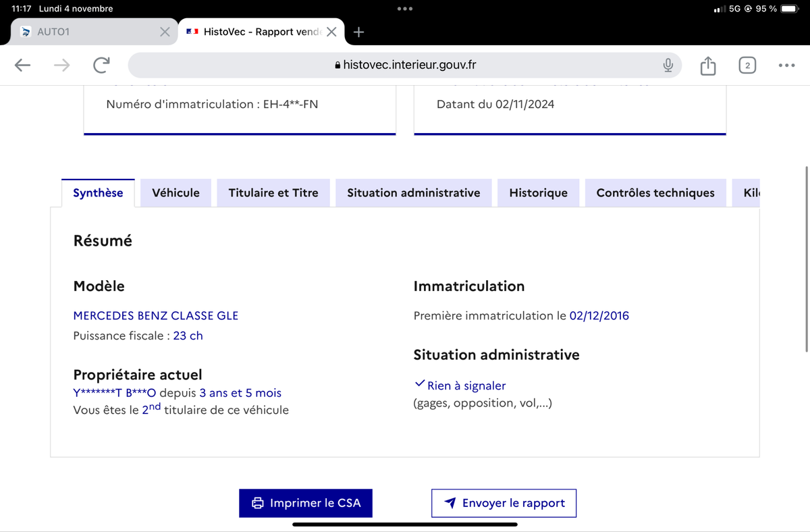Click the 3 ans et 5 mois duration
Viewport: 810px width, 532px height.
point(240,393)
